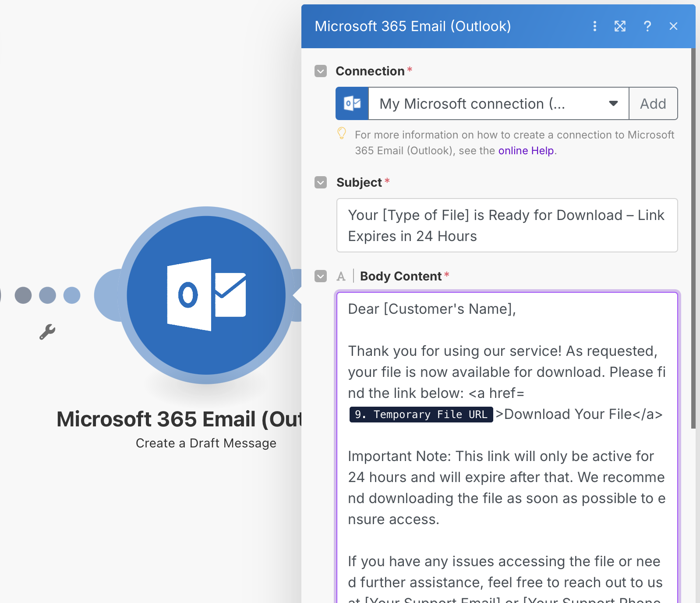Image resolution: width=700 pixels, height=603 pixels.
Task: Expand the panel with the fullscreen arrows icon
Action: tap(620, 26)
